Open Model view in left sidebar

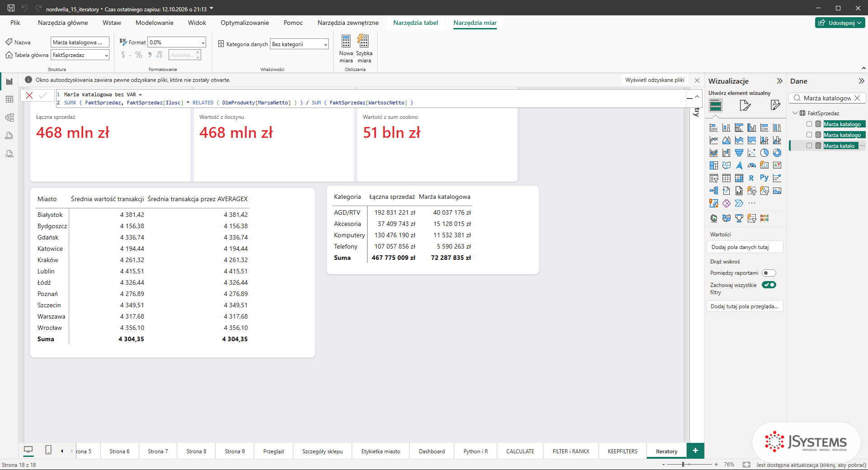click(9, 117)
